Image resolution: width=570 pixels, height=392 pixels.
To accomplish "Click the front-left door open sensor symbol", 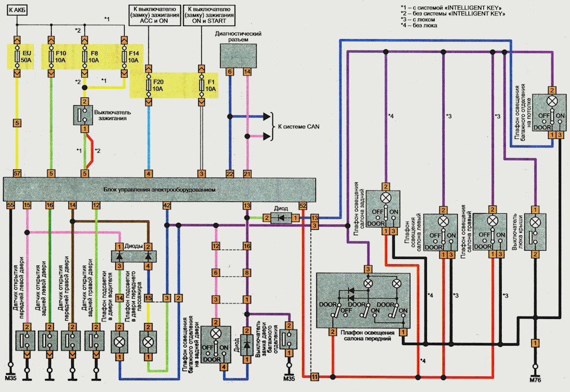I will [x=26, y=340].
